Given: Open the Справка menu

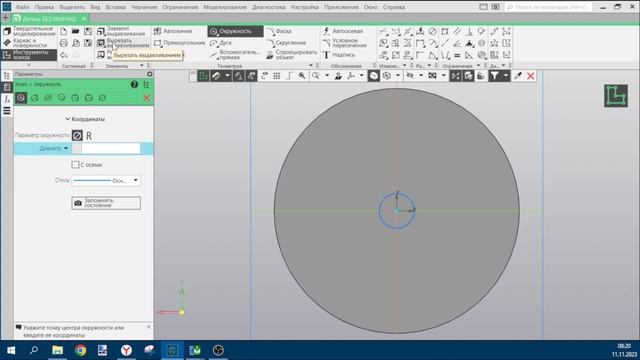Looking at the screenshot, I should pyautogui.click(x=393, y=7).
